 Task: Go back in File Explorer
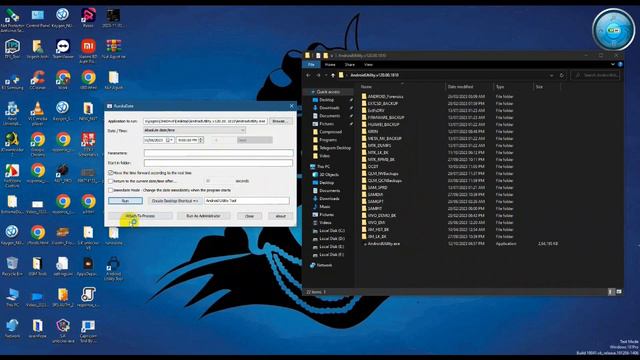click(309, 76)
